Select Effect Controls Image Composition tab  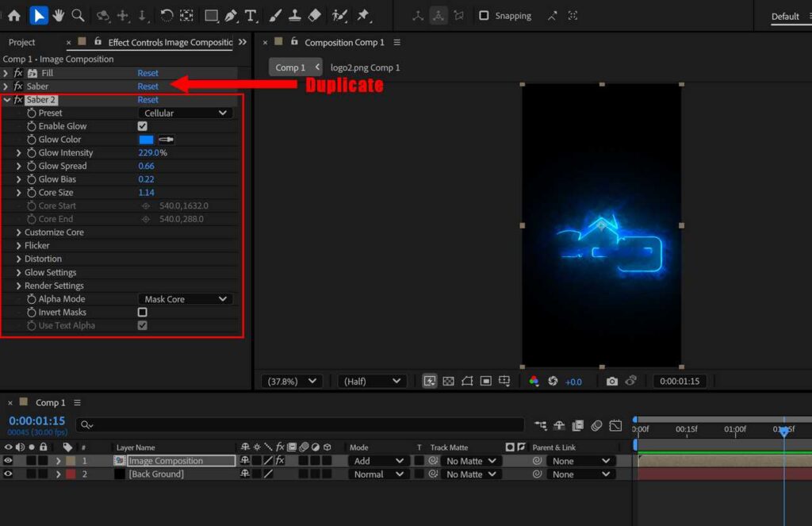tap(170, 43)
